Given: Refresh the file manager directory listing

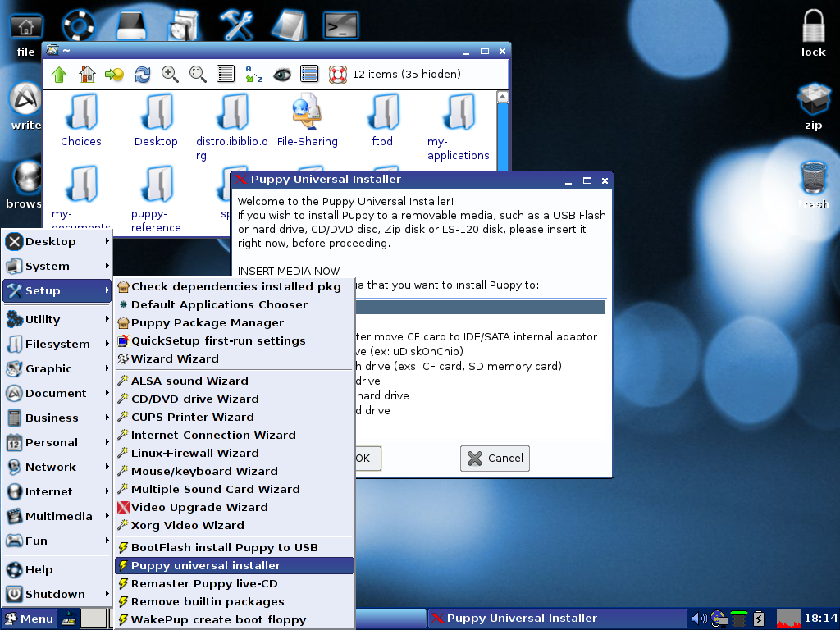Looking at the screenshot, I should [143, 74].
